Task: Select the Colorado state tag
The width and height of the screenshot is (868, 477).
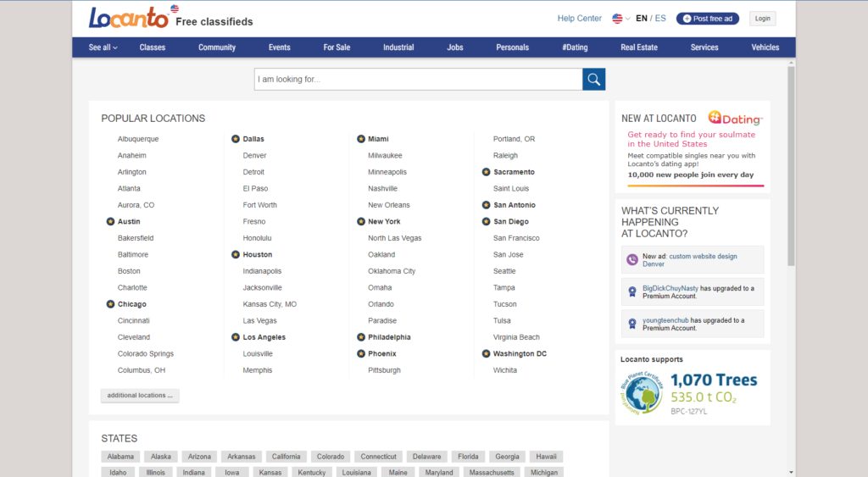Action: point(330,457)
